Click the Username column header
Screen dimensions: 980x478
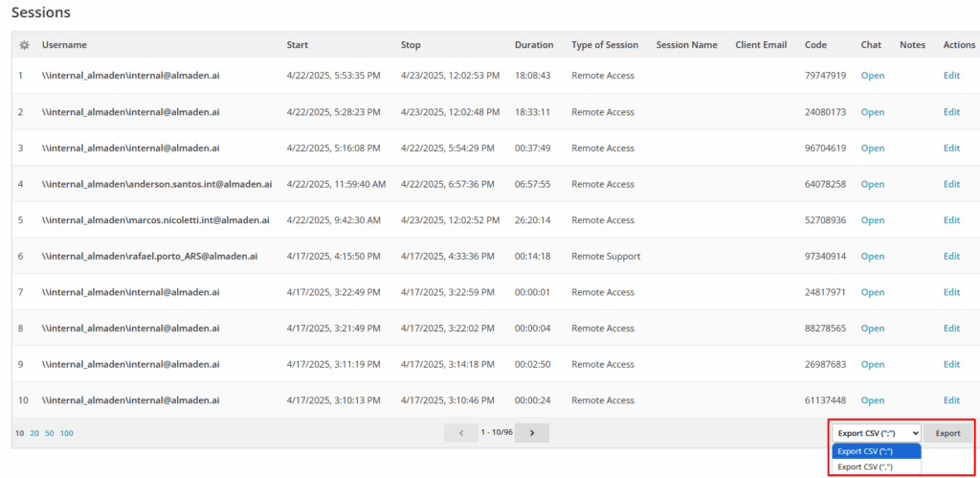(64, 45)
